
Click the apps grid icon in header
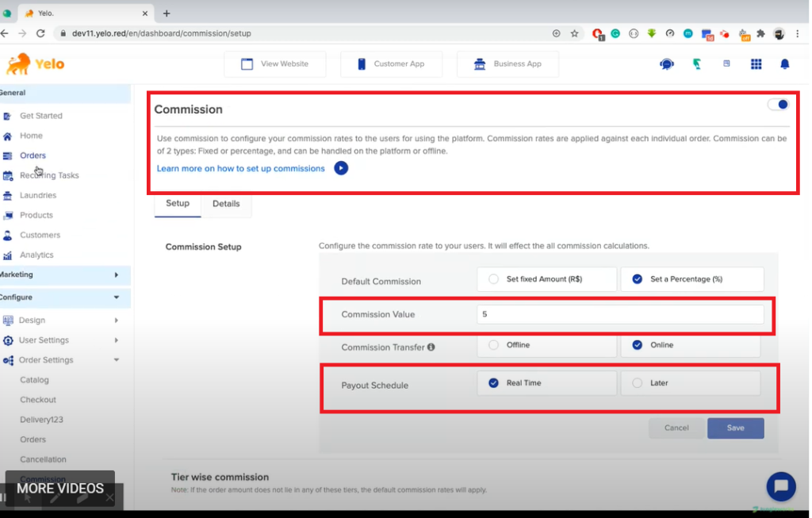pos(756,63)
